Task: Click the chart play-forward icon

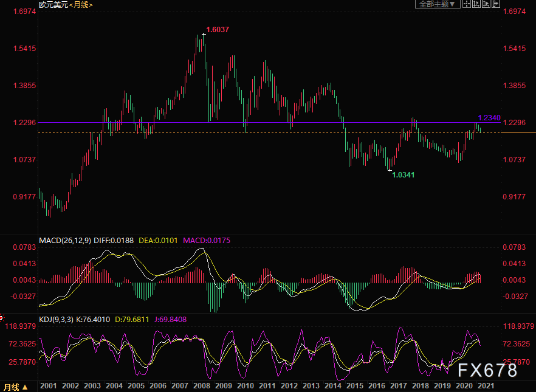Action: 486,4
